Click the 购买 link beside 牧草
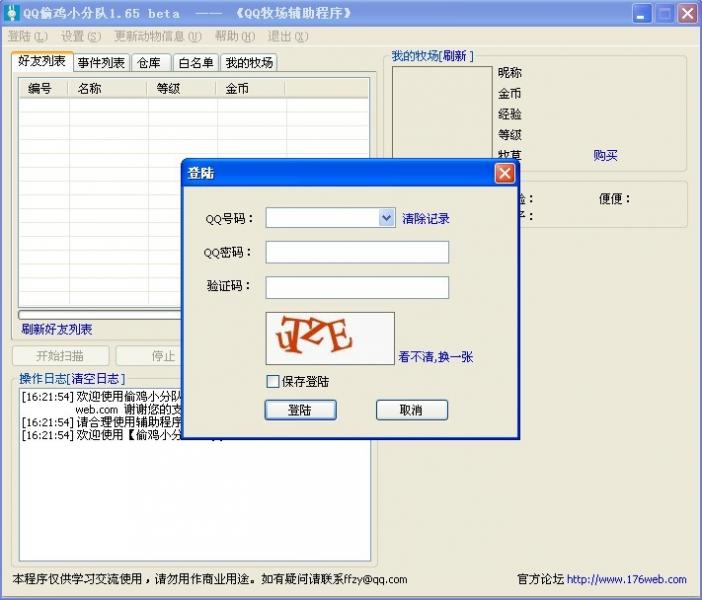This screenshot has height=600, width=702. [x=605, y=155]
